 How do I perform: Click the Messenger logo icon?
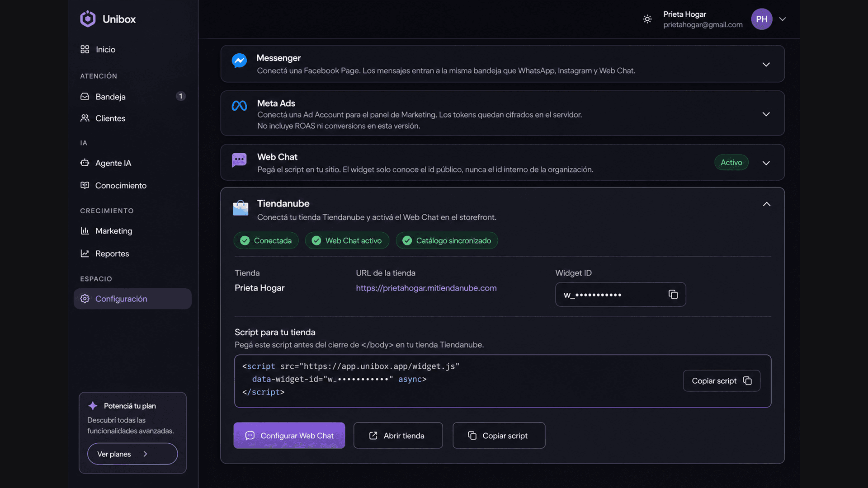(x=239, y=61)
